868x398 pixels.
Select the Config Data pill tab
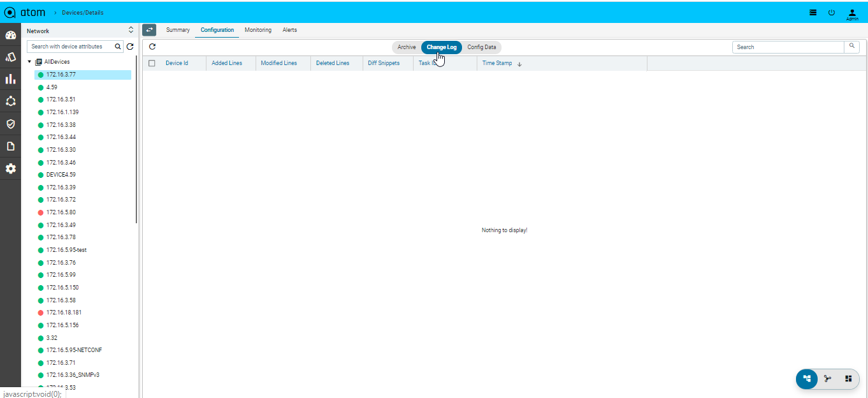tap(482, 47)
